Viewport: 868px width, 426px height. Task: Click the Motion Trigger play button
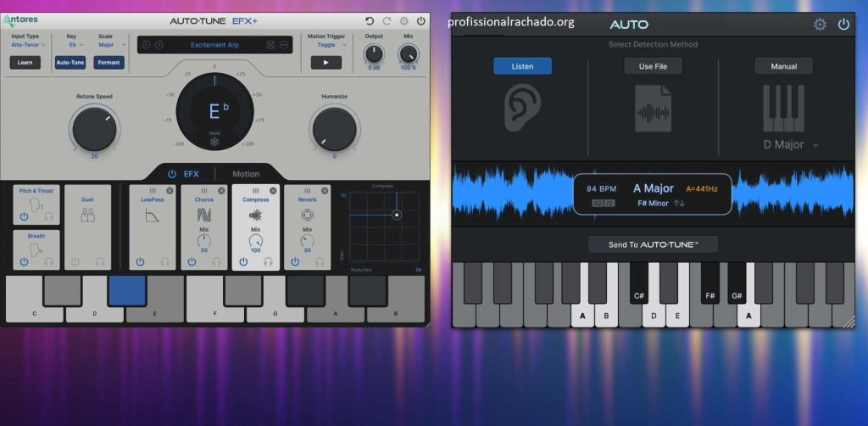[325, 63]
